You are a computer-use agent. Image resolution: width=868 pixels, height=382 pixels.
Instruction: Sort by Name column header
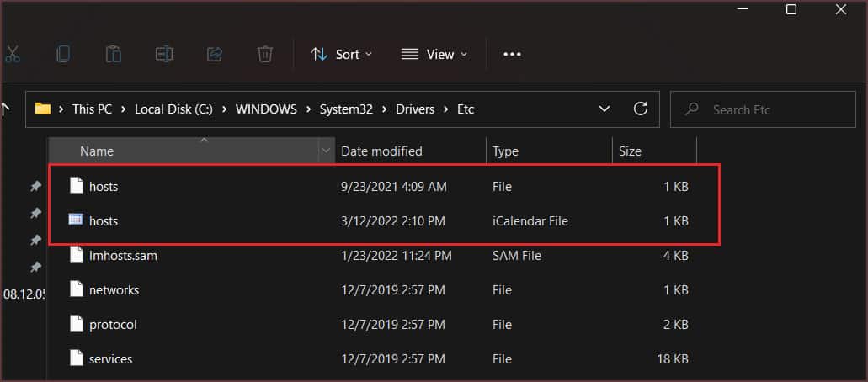(184, 151)
